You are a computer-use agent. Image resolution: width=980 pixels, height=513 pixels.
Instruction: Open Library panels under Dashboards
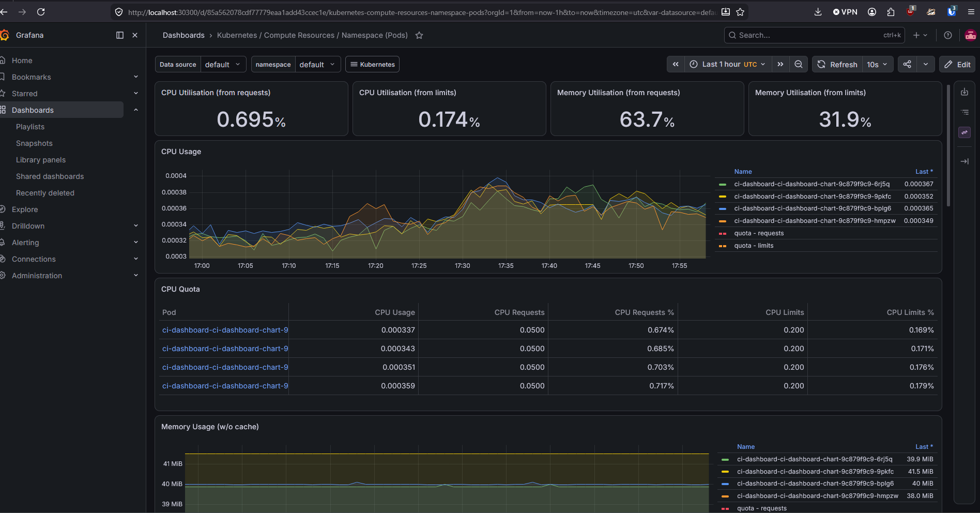click(41, 160)
